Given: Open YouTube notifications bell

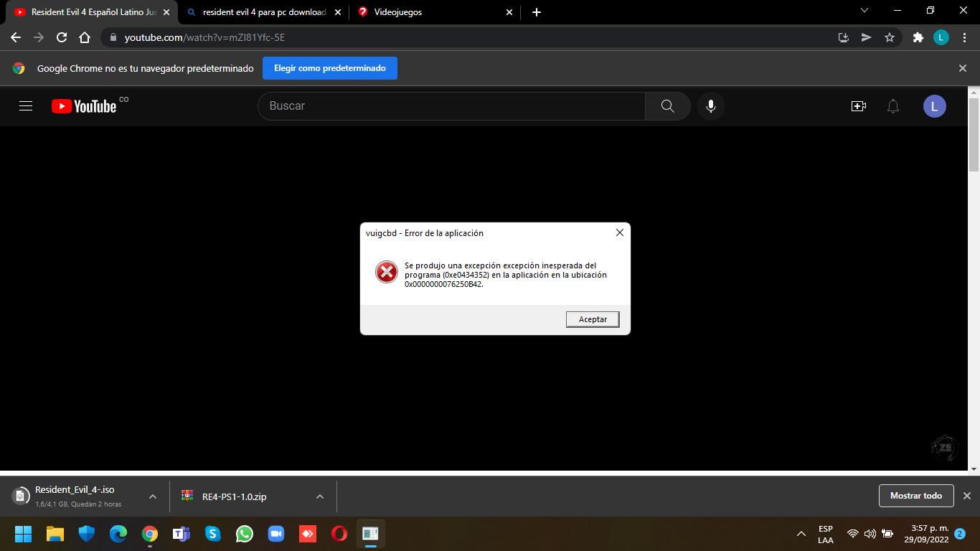Looking at the screenshot, I should pyautogui.click(x=893, y=106).
